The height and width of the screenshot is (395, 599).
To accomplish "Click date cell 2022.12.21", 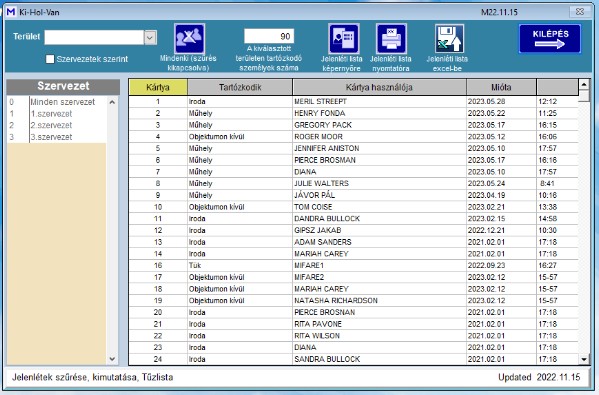I will (501, 230).
